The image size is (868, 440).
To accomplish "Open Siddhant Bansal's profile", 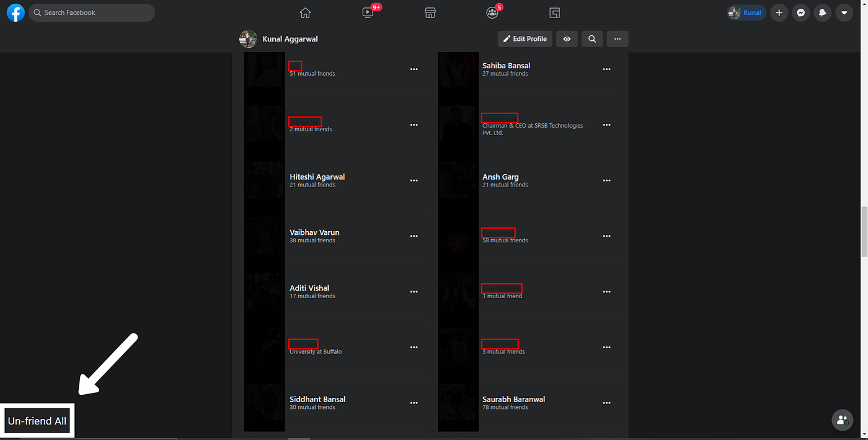I will [317, 399].
